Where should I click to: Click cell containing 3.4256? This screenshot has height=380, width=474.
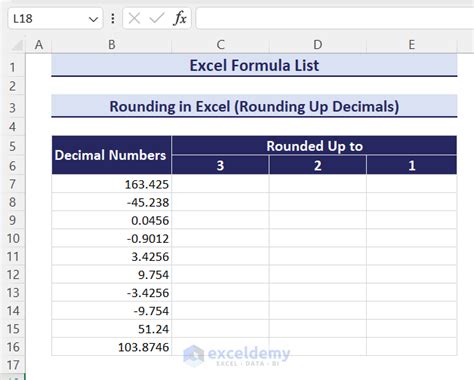pyautogui.click(x=112, y=256)
